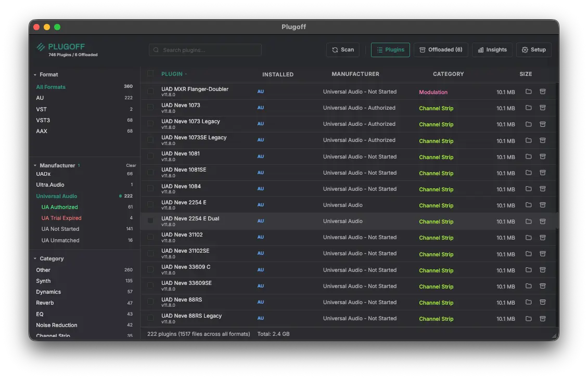Focus the Search plugins field

click(205, 50)
